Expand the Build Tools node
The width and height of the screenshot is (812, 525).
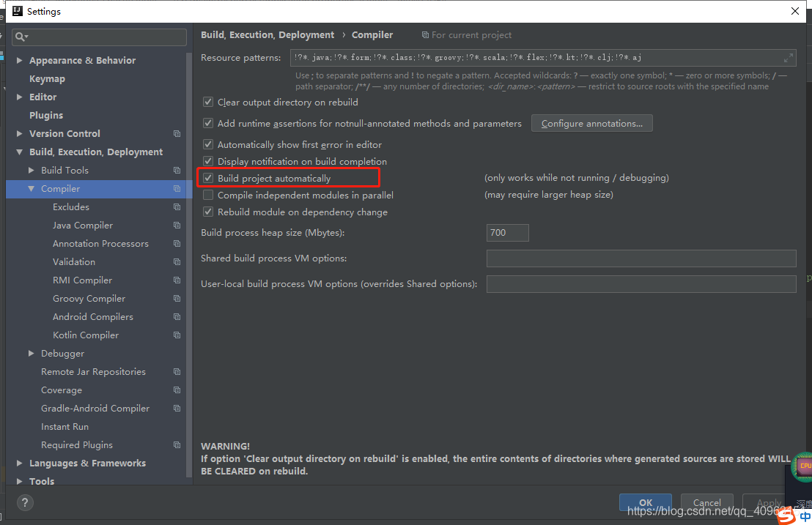pos(31,170)
